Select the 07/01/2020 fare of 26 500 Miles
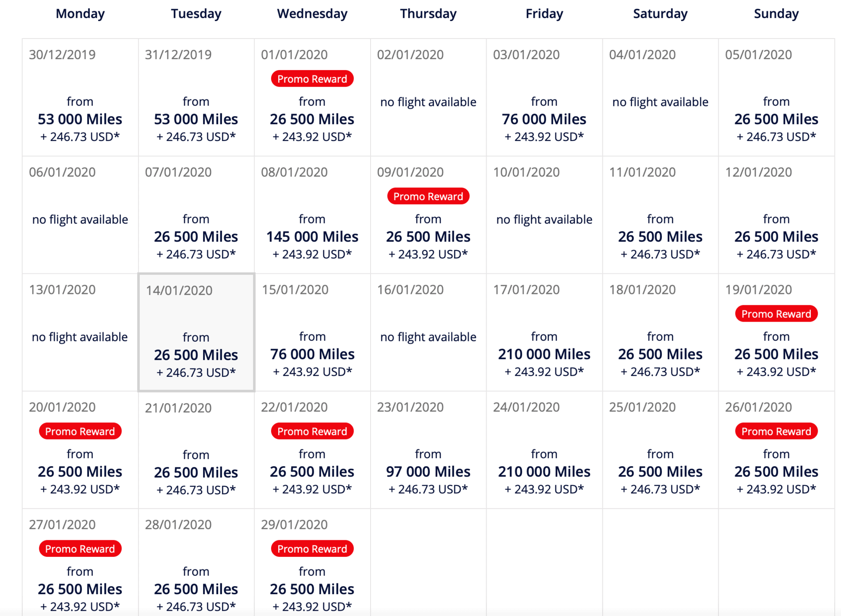The width and height of the screenshot is (841, 616). tap(196, 215)
